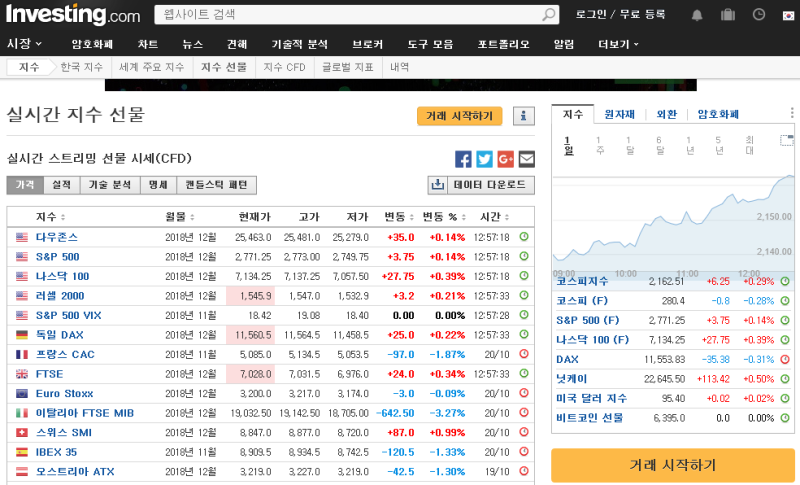
Task: Go to 지수 CFD submenu
Action: click(x=284, y=67)
